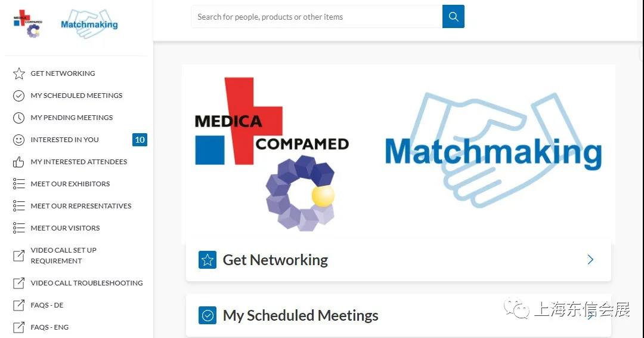Click the large MEDICA COMPAMED Matchmaking banner

[x=398, y=153]
